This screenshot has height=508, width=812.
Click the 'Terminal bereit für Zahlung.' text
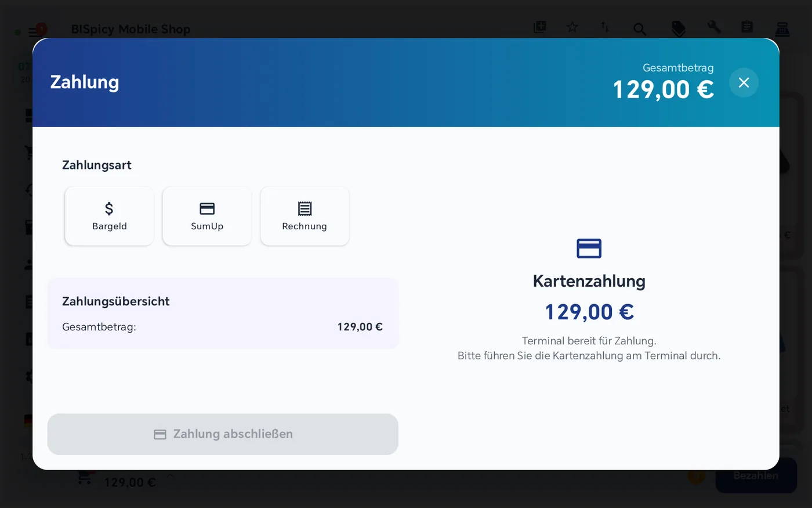tap(589, 341)
